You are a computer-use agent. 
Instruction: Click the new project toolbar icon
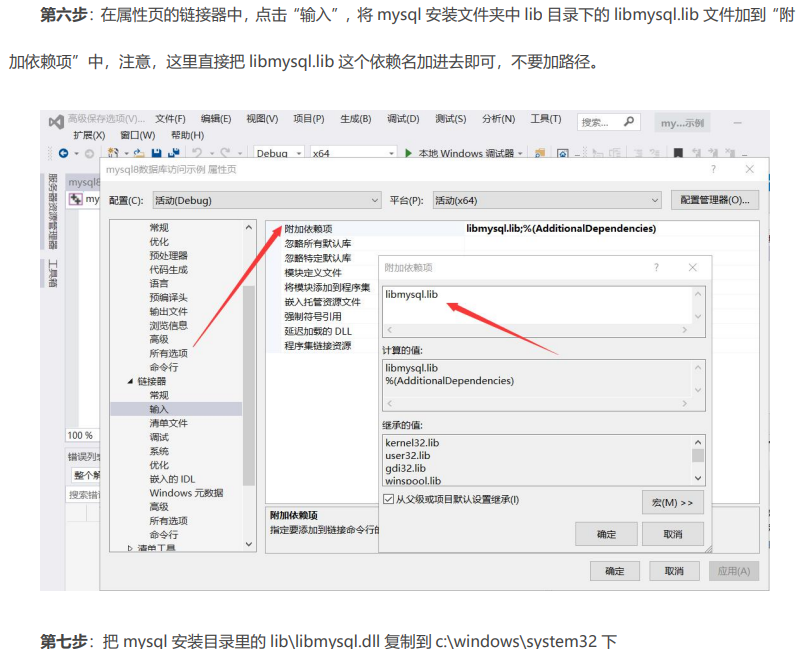113,153
